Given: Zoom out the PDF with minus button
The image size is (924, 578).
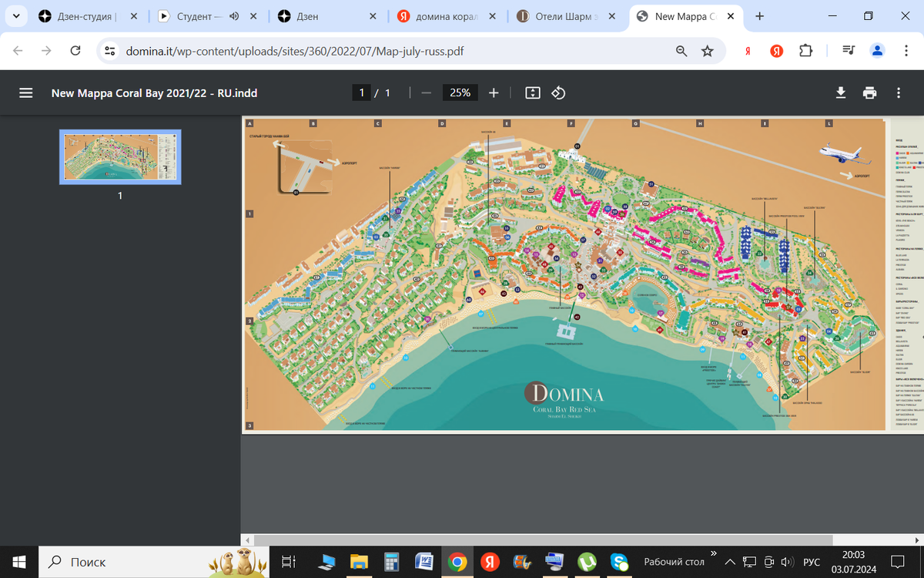Looking at the screenshot, I should tap(426, 92).
